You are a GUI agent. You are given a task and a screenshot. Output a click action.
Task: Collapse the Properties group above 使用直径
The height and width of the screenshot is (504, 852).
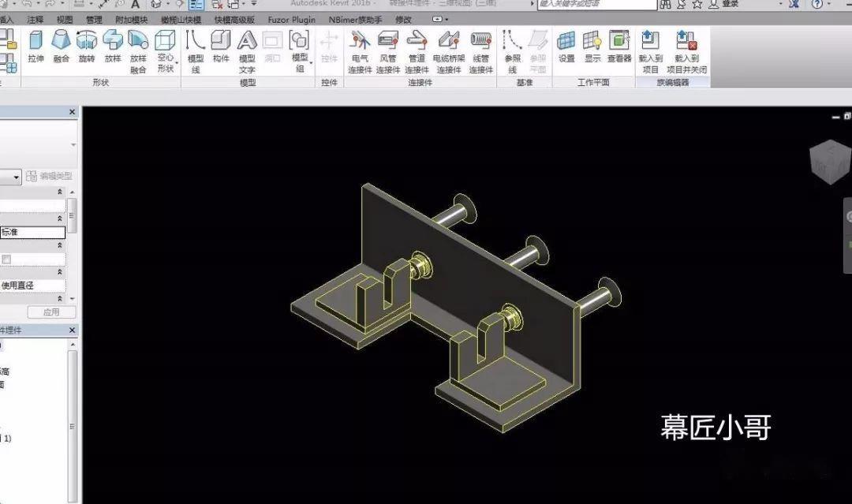[x=60, y=272]
